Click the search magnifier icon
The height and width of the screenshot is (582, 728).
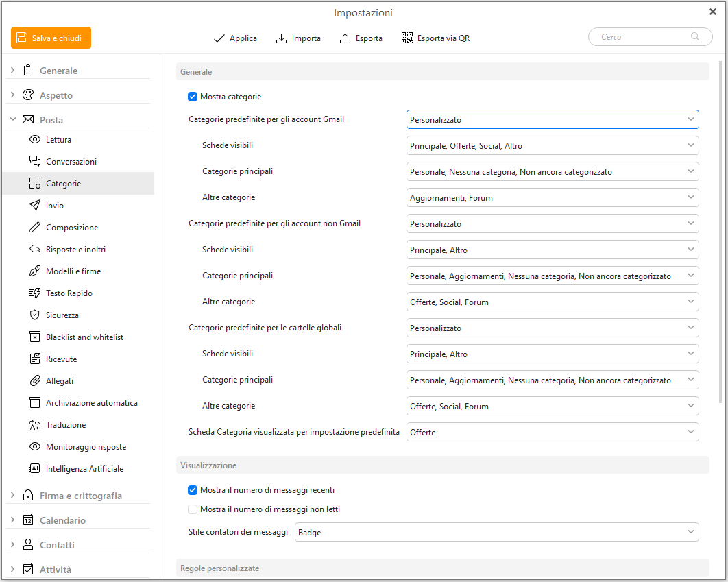(x=695, y=36)
